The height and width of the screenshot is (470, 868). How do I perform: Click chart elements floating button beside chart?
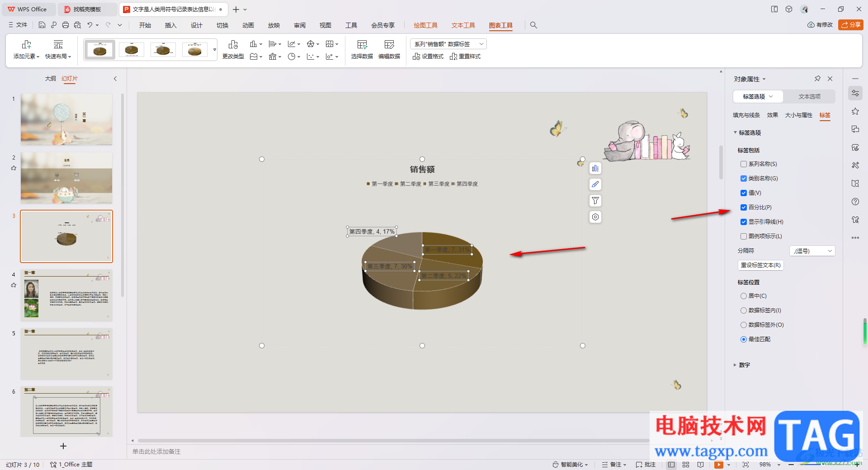pyautogui.click(x=595, y=168)
